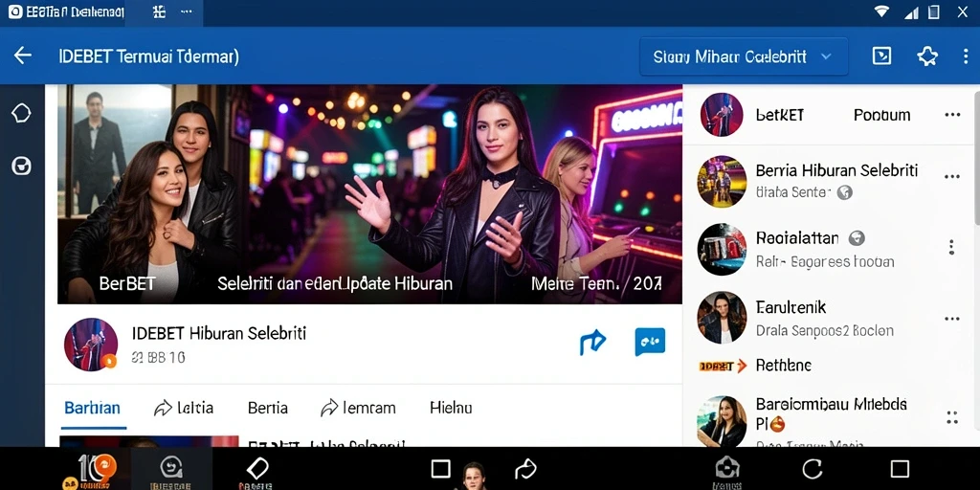Open the gear badge icon in header
This screenshot has height=490, width=980.
click(x=927, y=56)
